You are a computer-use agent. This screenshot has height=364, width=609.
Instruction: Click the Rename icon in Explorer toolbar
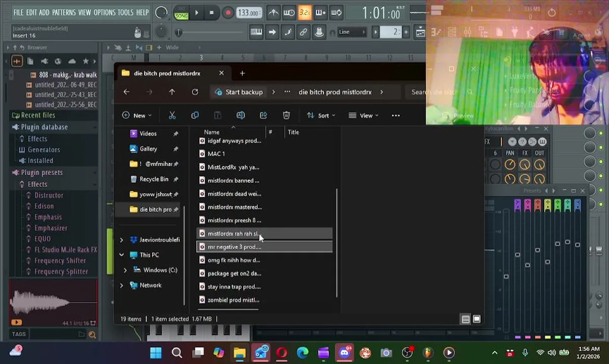240,116
